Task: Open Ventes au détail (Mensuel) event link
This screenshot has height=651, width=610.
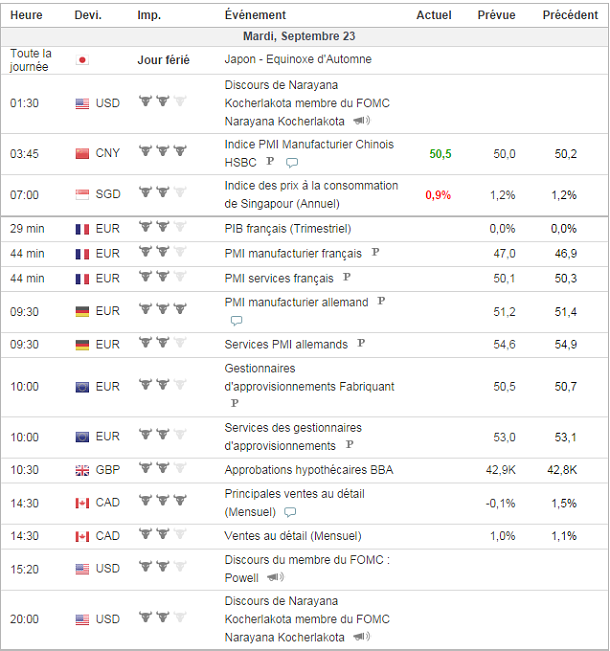Action: 293,536
